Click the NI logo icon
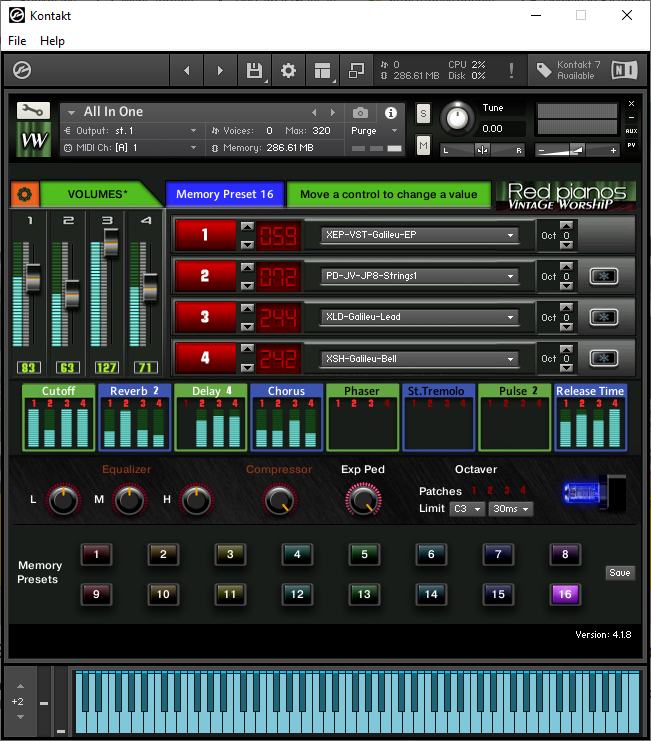Viewport: 651px width, 741px height. tap(625, 70)
